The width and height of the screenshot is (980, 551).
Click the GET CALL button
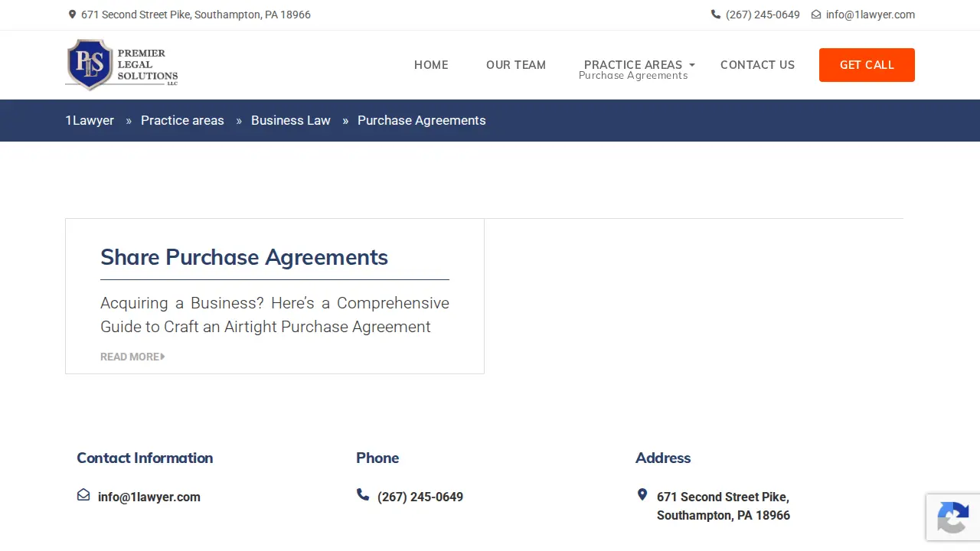867,65
